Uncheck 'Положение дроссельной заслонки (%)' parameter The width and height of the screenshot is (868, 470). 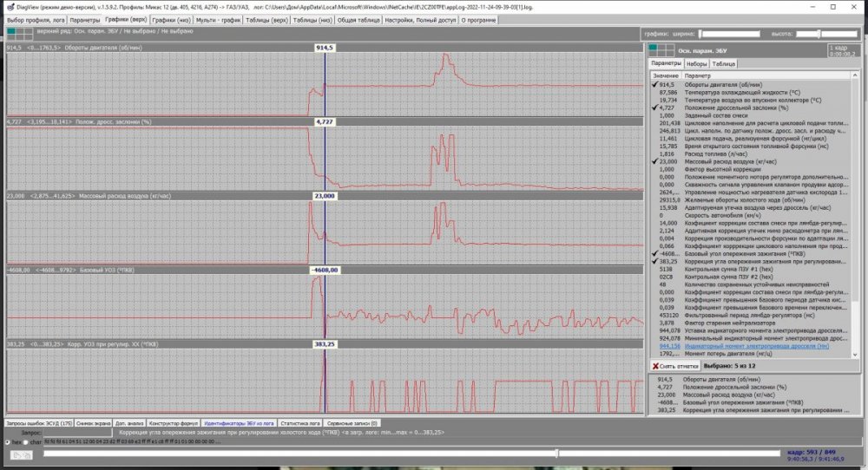[x=654, y=108]
